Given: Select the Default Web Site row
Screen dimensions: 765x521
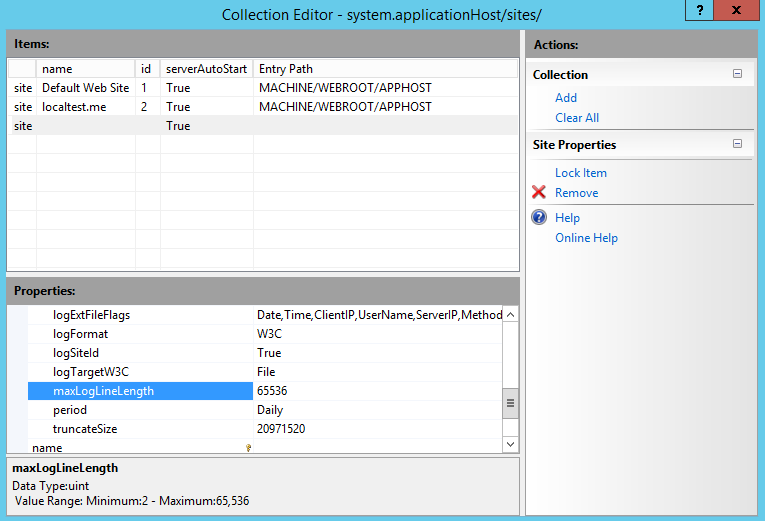Looking at the screenshot, I should point(263,88).
